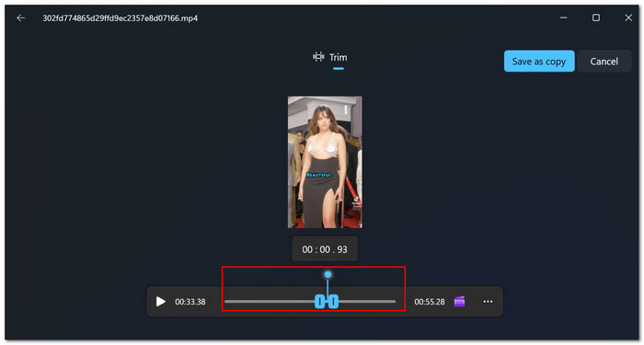Click the 00:55.28 end time label
This screenshot has width=644, height=345.
coord(430,302)
